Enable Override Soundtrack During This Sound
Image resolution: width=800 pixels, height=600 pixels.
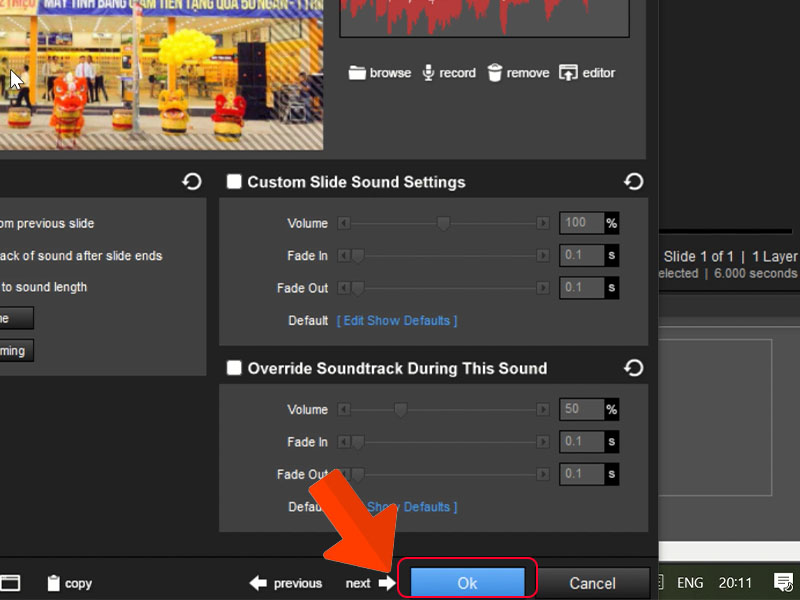(234, 368)
